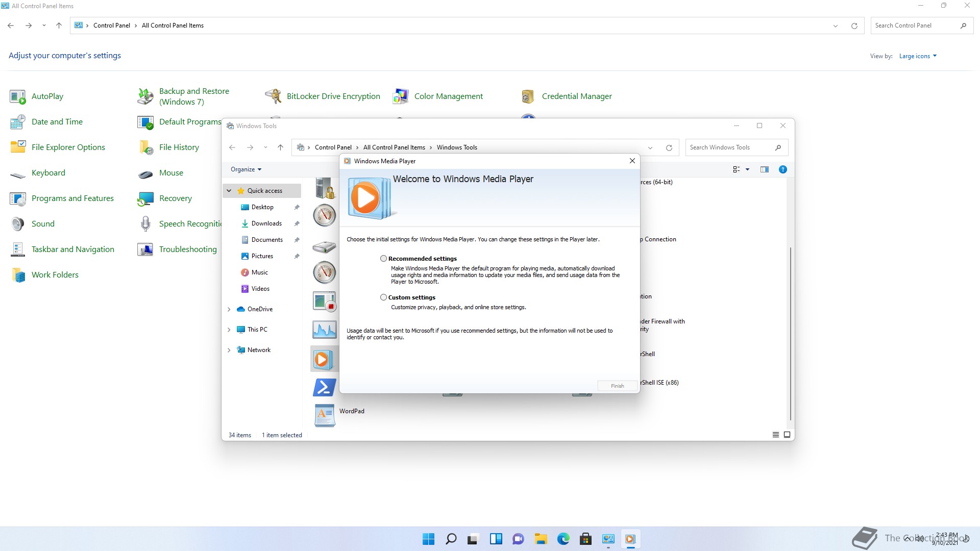
Task: Open File Explorer from the taskbar
Action: pyautogui.click(x=541, y=539)
